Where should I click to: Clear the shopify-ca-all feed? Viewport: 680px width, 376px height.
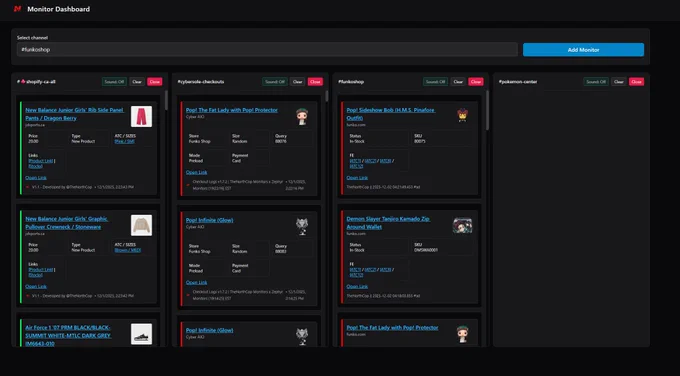(137, 82)
